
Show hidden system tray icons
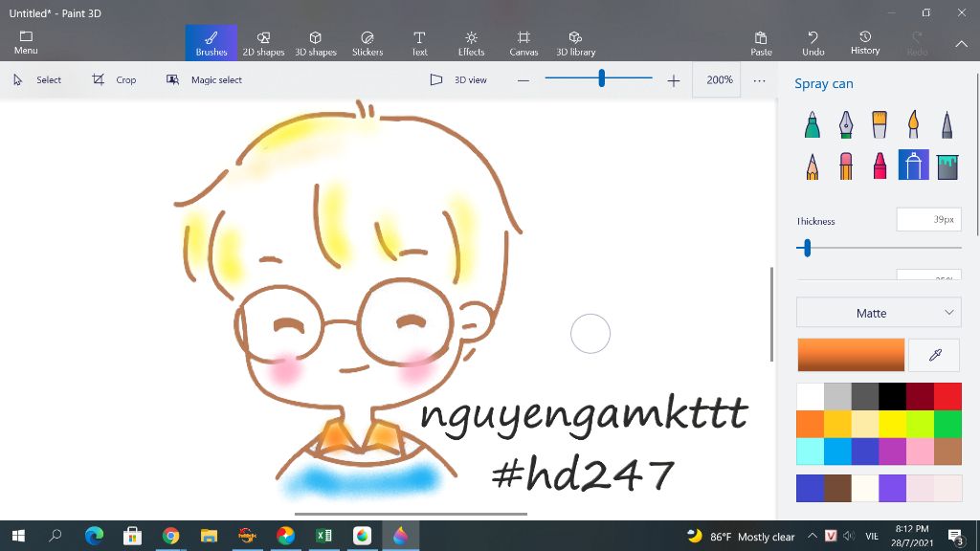[812, 536]
